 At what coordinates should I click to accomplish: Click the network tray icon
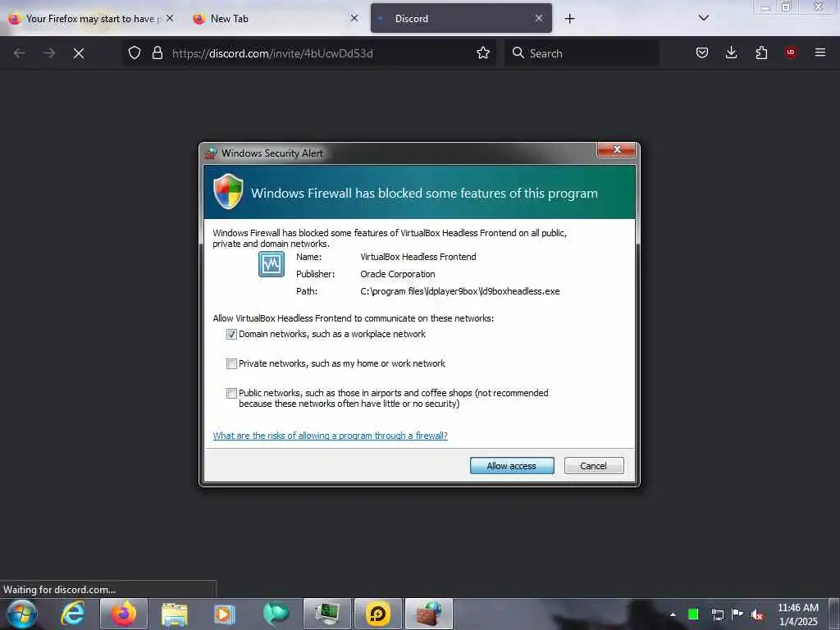[717, 614]
